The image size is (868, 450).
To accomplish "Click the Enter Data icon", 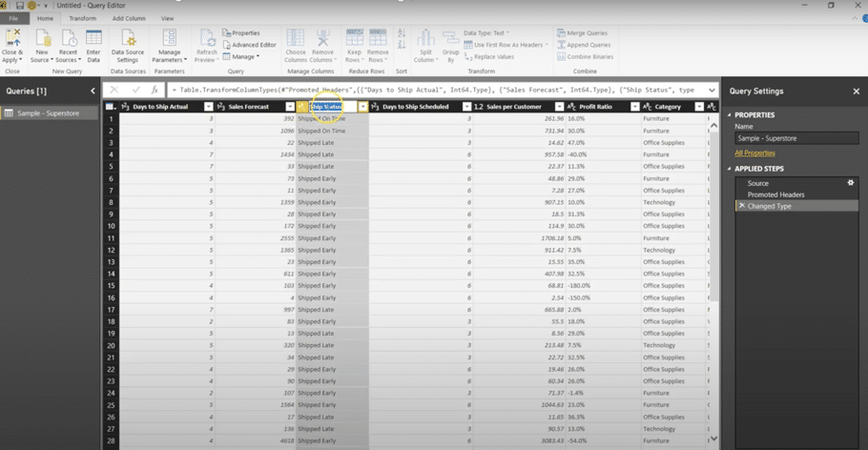I will (93, 39).
